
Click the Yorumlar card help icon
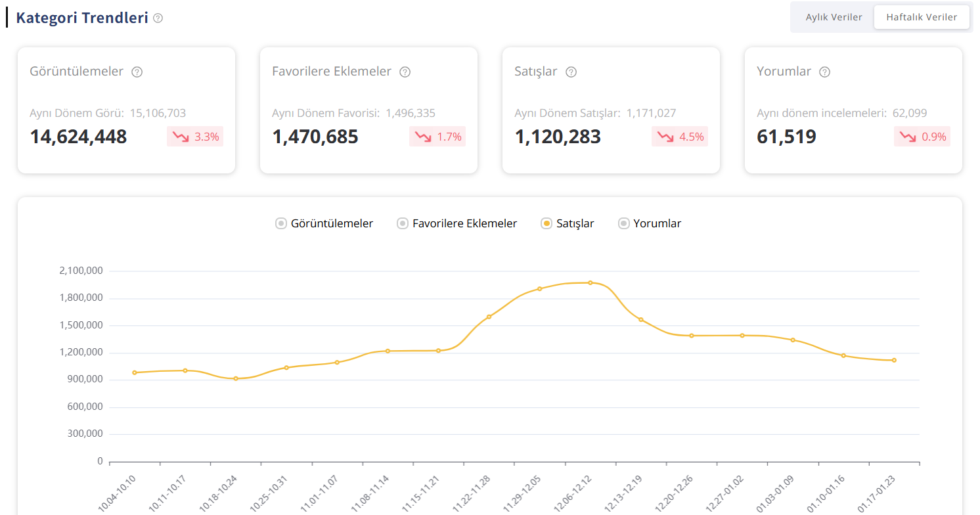point(825,72)
